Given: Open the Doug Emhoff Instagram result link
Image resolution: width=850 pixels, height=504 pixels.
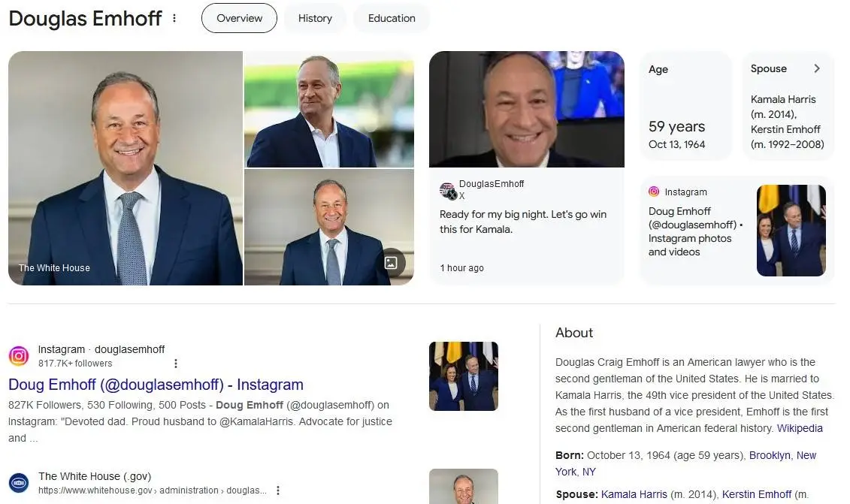Looking at the screenshot, I should pos(156,385).
